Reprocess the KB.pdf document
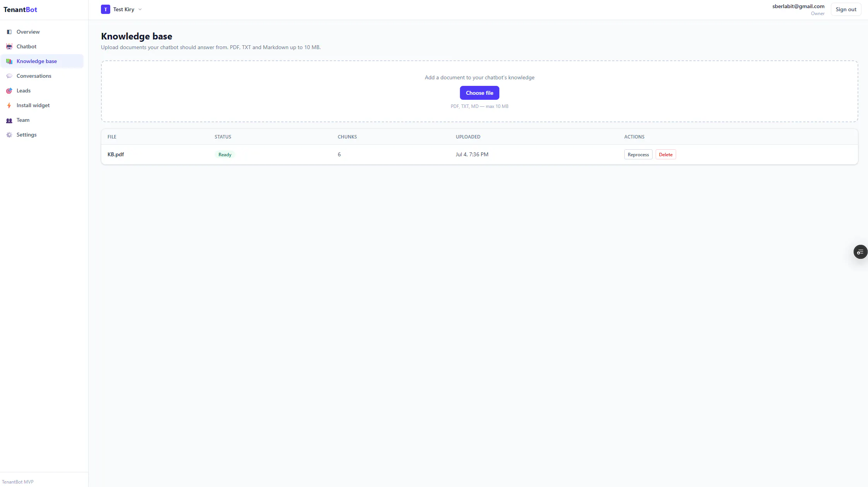Image resolution: width=868 pixels, height=487 pixels. 638,154
